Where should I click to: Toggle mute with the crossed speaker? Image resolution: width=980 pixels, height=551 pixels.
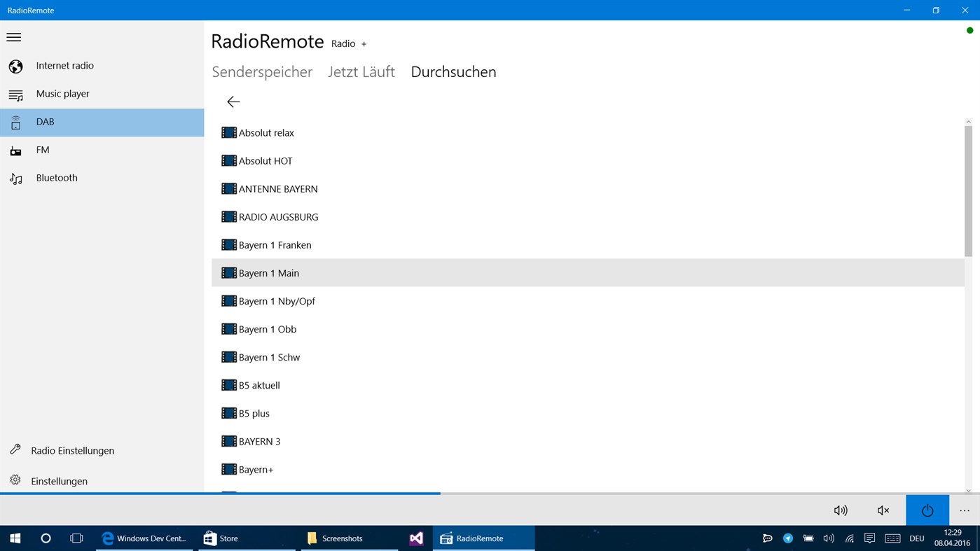tap(883, 510)
